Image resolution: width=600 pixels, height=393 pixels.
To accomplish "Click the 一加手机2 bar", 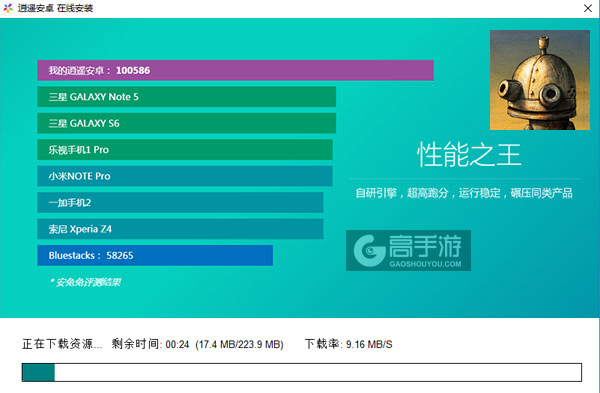I will pos(180,202).
